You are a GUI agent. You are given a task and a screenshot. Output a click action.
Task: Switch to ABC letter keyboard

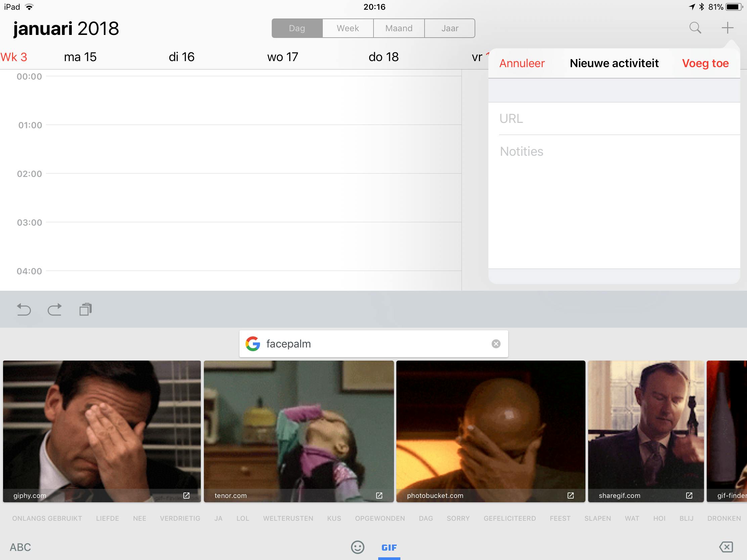pyautogui.click(x=20, y=547)
